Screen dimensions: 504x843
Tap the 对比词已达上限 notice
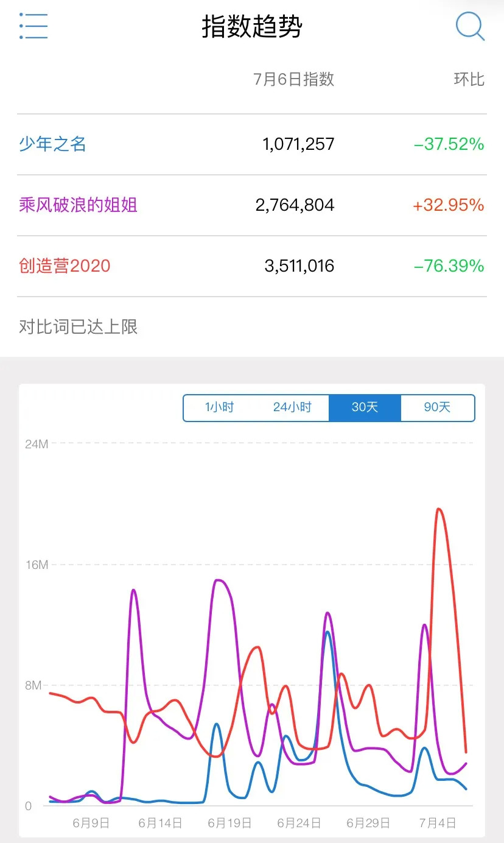[79, 327]
